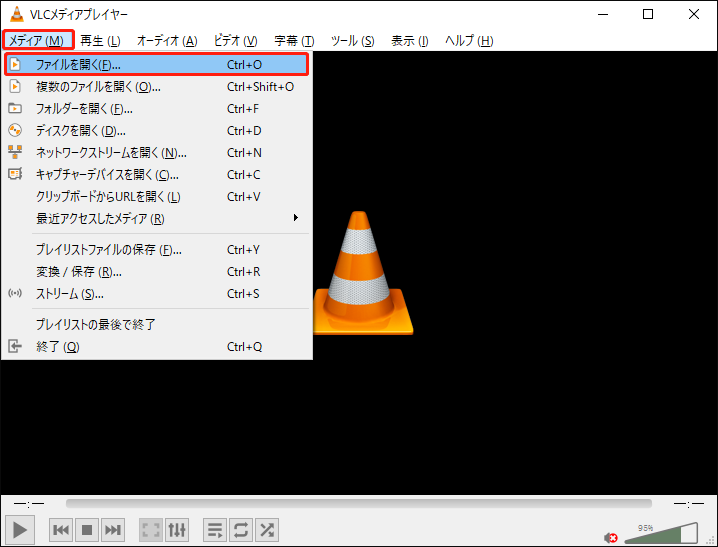Select ファイルを開く(F)... menu entry

click(157, 65)
